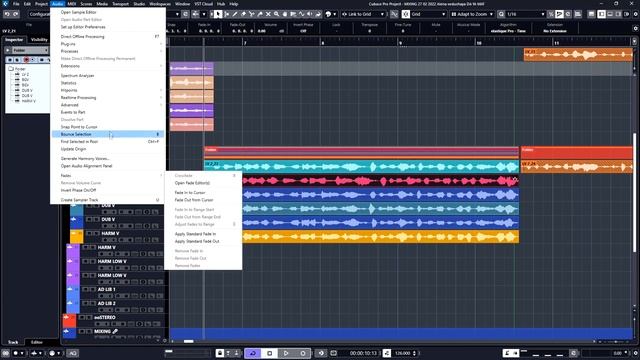Select the Glue tool
640x360 pixels.
pyautogui.click(x=260, y=14)
